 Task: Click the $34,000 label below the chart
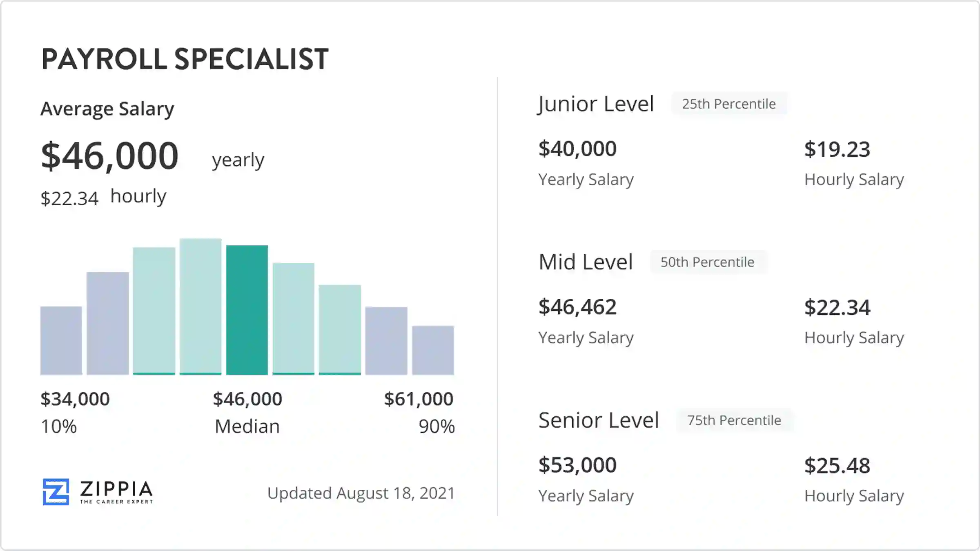[75, 399]
